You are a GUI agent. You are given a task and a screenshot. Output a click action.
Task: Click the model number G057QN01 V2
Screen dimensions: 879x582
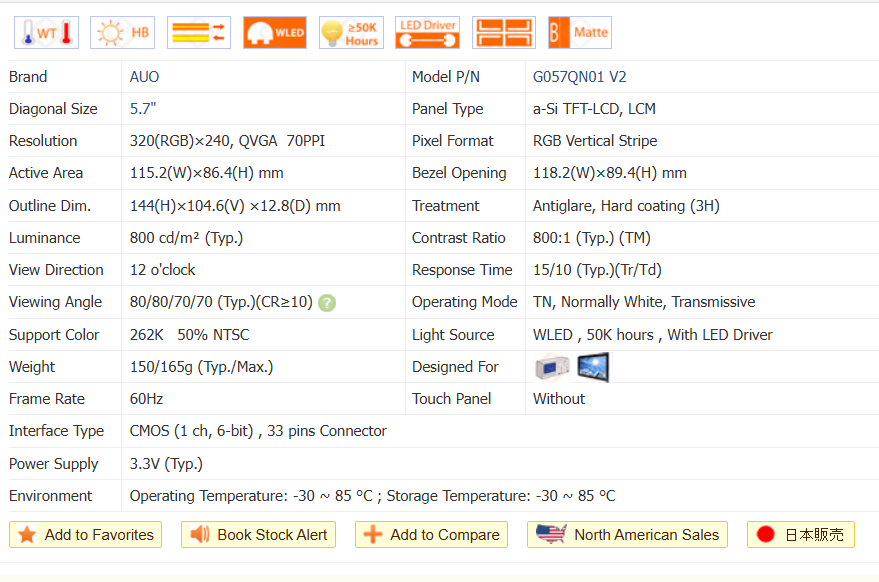click(x=580, y=77)
